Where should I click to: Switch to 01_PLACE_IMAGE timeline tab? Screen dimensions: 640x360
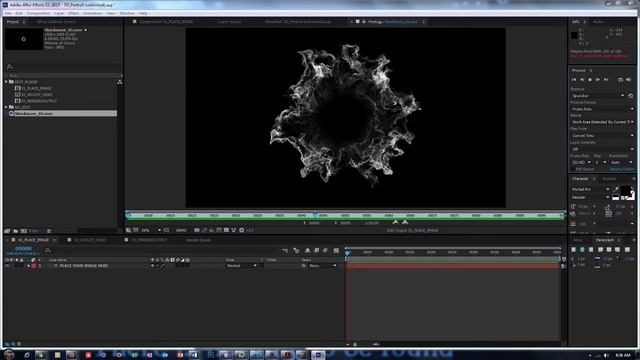33,240
